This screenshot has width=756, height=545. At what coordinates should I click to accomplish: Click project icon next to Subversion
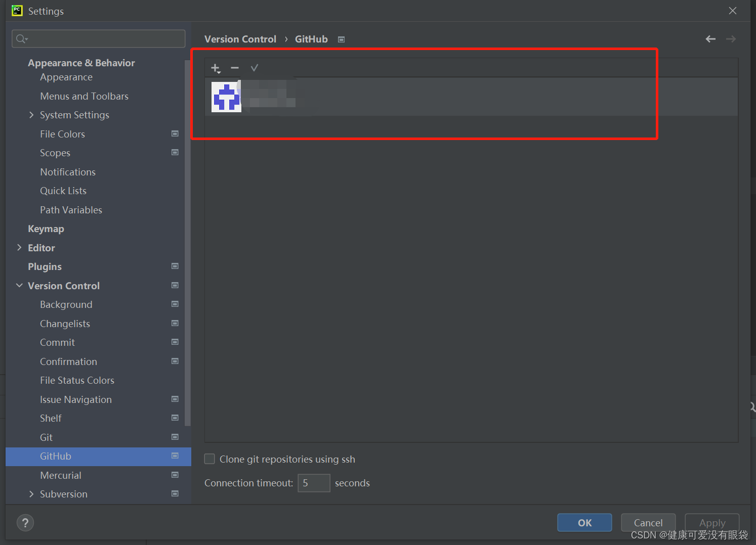[x=175, y=493]
